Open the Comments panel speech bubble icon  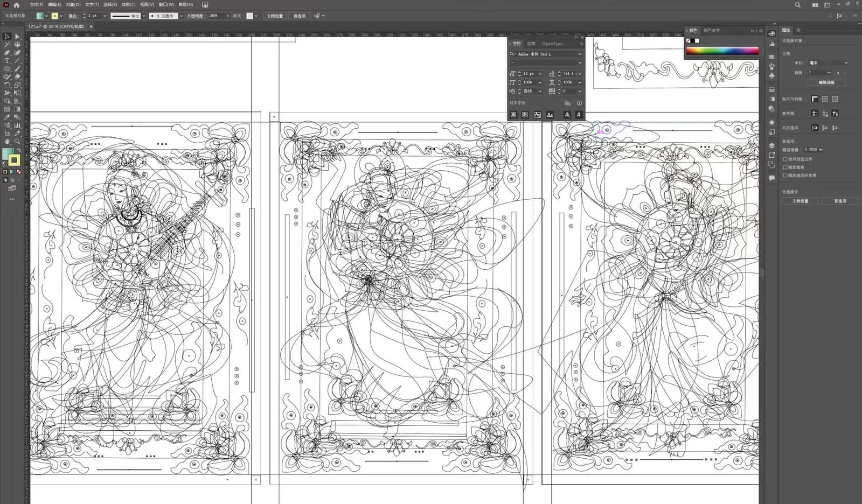[771, 178]
